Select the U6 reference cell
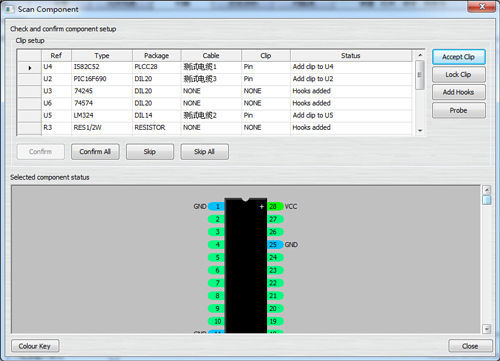Viewport: 500px width, 361px height. pyautogui.click(x=56, y=103)
